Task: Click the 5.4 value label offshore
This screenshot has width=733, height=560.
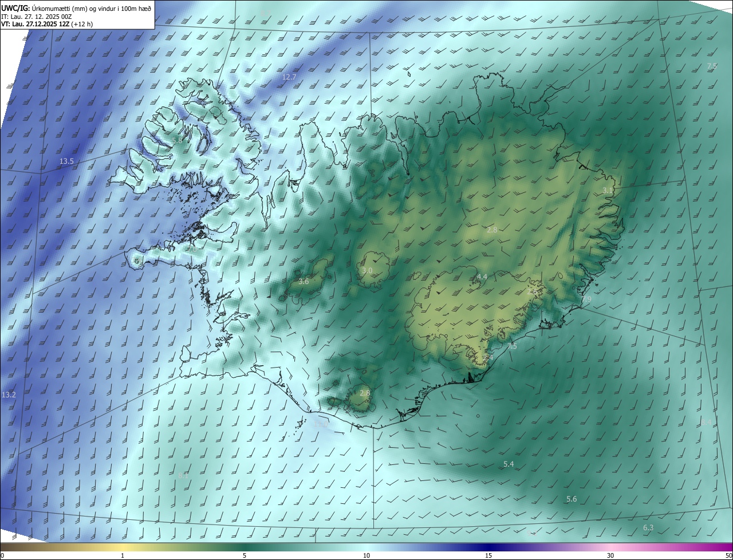Action: coord(509,464)
